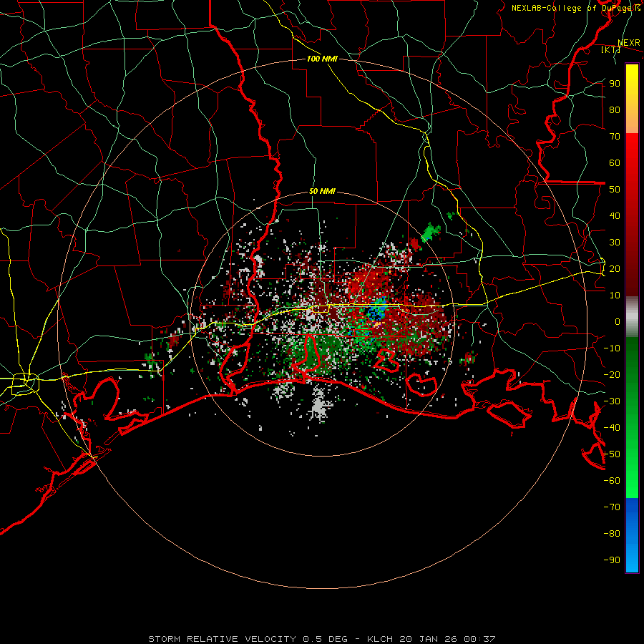Click the "NEXR" label above the scale
644x644 pixels.
click(628, 43)
